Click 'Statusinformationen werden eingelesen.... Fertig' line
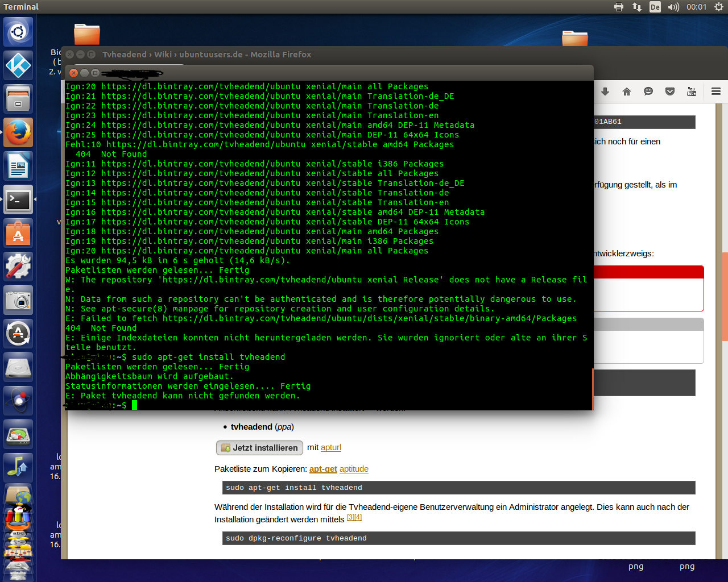This screenshot has height=582, width=728. coord(188,386)
